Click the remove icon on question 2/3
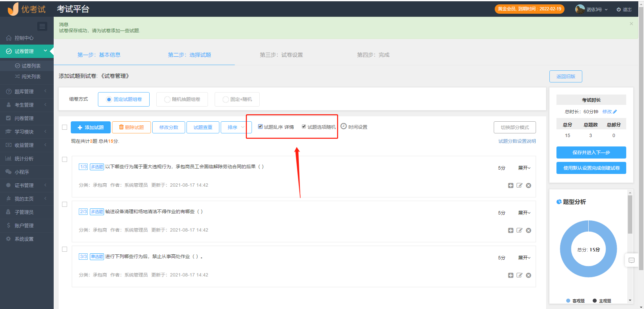The height and width of the screenshot is (309, 644). (x=529, y=231)
